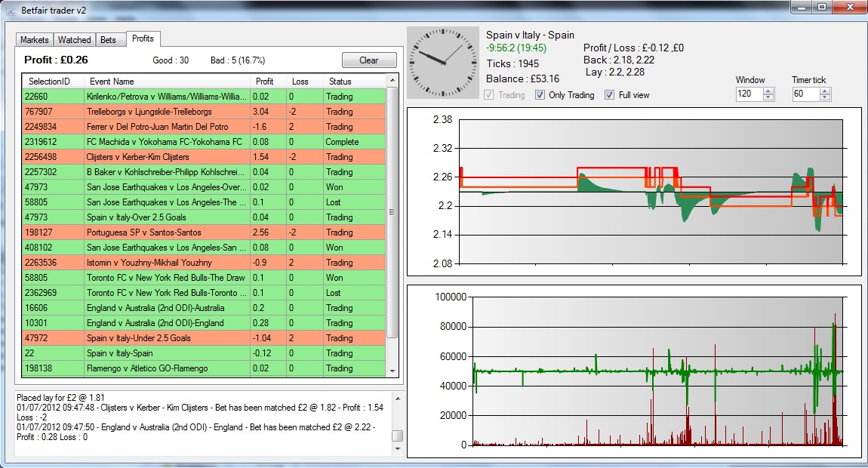
Task: Click the price chart area
Action: 634,192
